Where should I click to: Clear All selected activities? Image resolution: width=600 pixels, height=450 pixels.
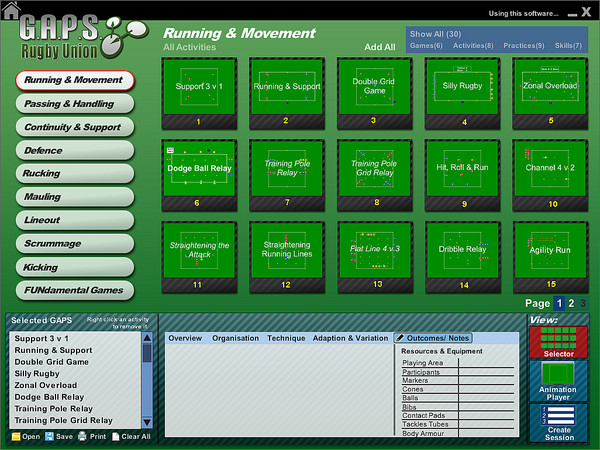pyautogui.click(x=130, y=436)
